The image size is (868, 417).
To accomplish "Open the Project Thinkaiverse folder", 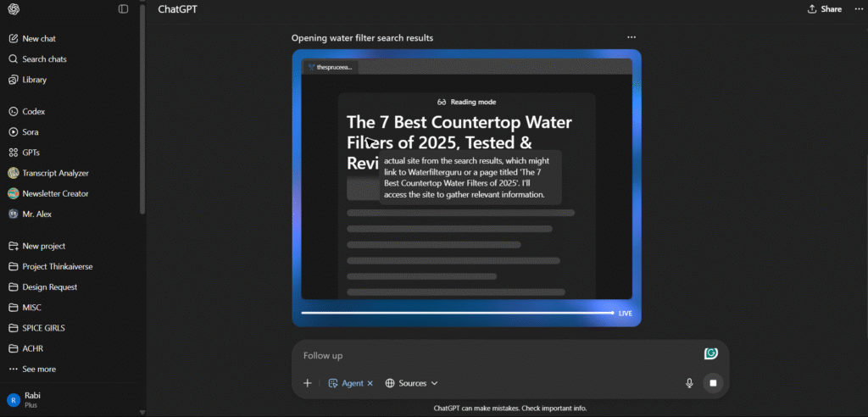I will pos(58,267).
